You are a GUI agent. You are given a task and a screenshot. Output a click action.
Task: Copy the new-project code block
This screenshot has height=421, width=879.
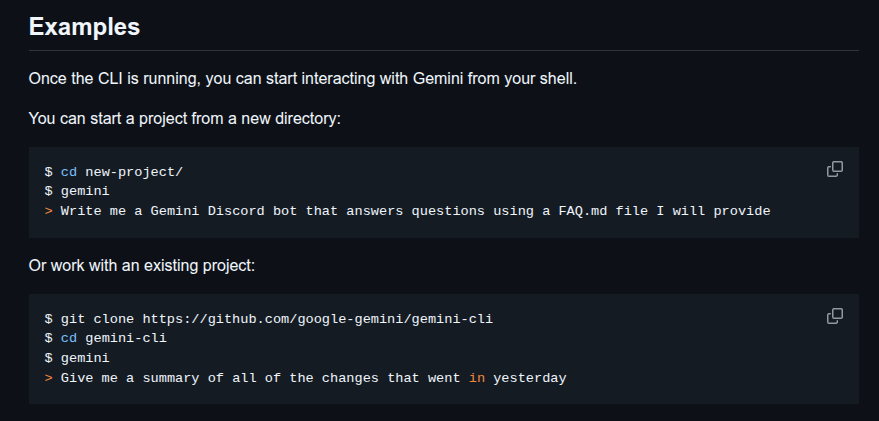click(835, 169)
